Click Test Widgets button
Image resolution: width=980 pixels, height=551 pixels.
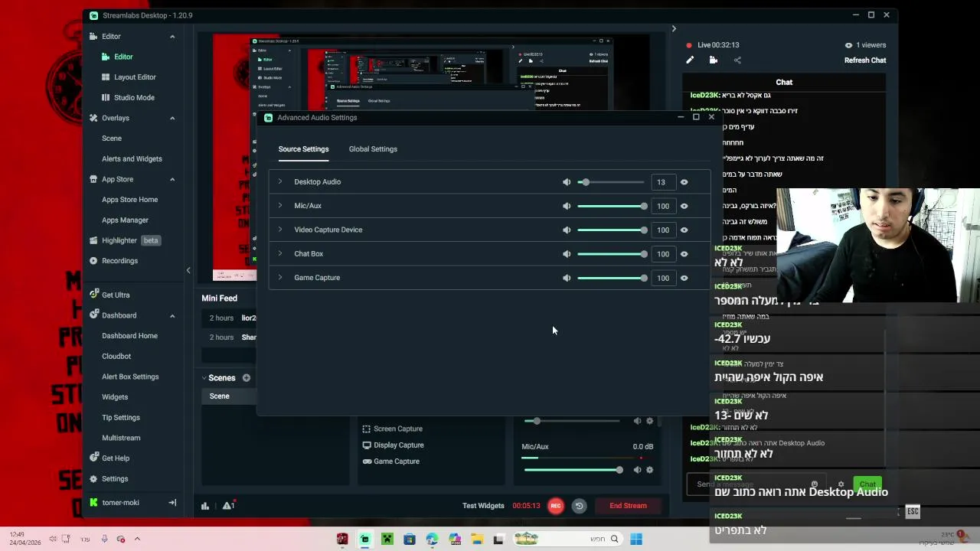483,506
